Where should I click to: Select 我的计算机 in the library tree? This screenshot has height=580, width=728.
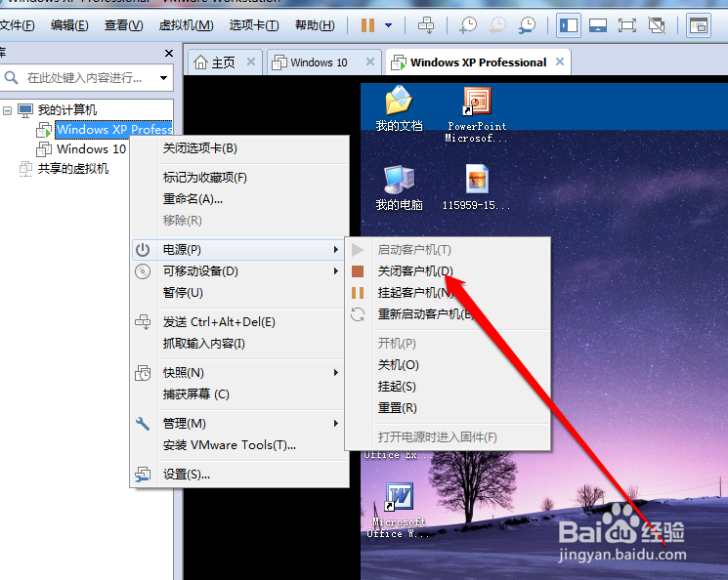66,110
